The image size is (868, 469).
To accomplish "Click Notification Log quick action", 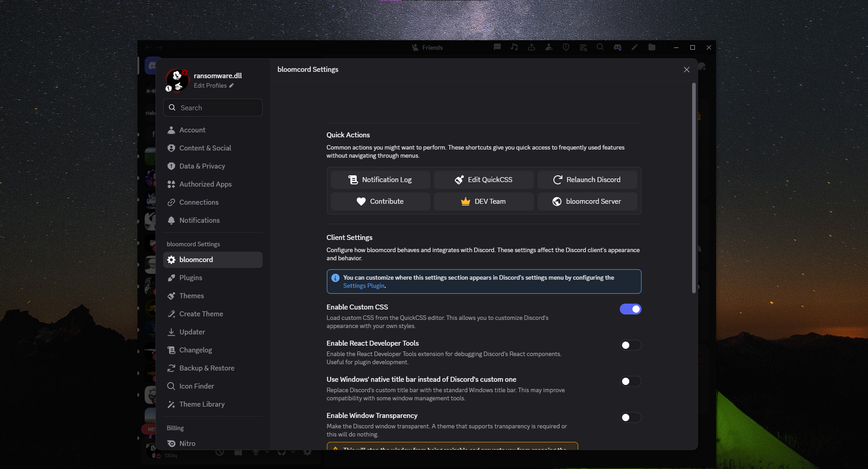I will [380, 180].
